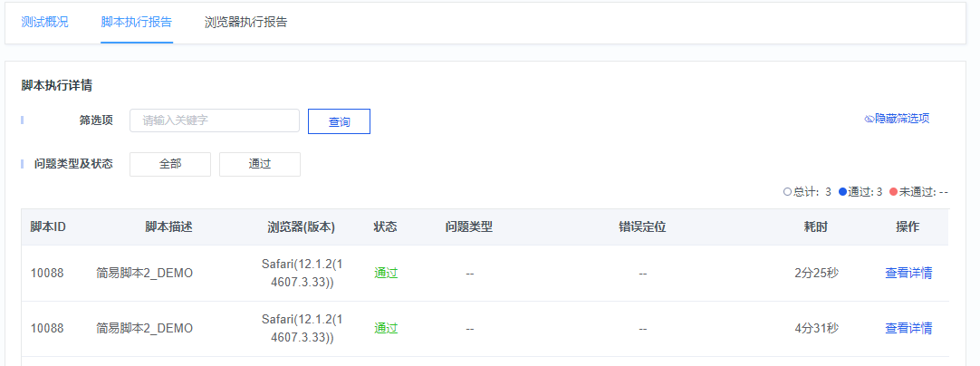Open 查看详情 for the 2分25秒 run

[908, 274]
